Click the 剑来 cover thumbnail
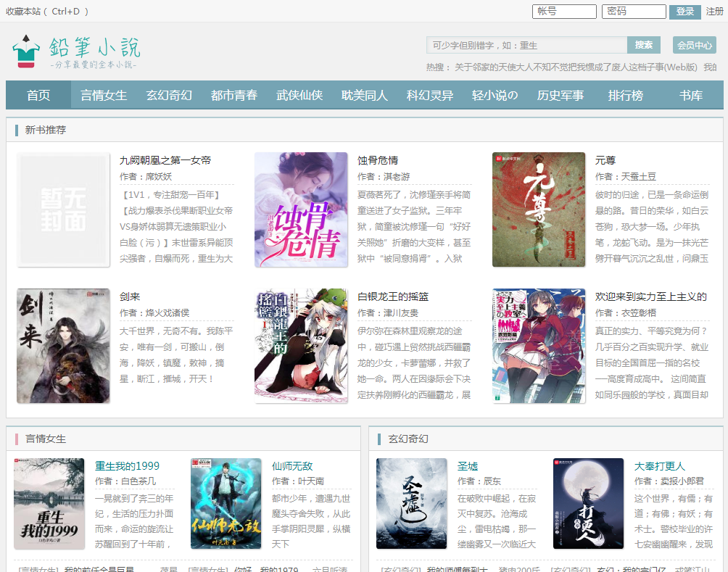 tap(63, 346)
